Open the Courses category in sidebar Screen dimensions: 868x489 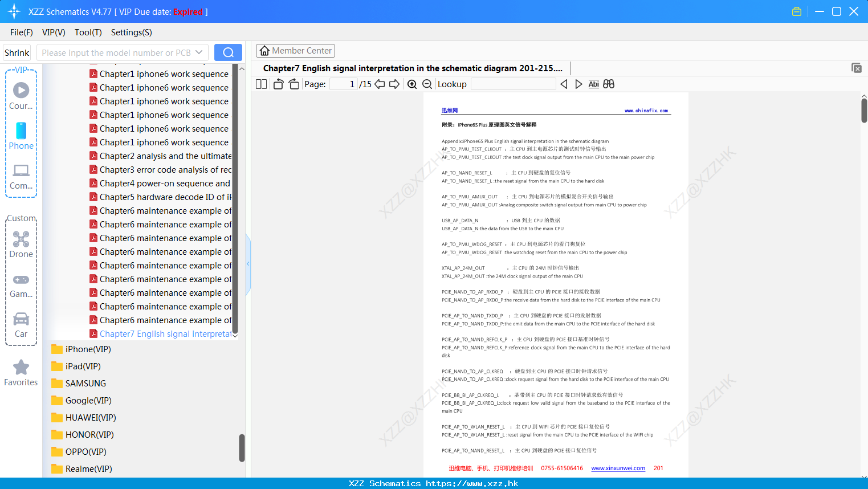[21, 96]
